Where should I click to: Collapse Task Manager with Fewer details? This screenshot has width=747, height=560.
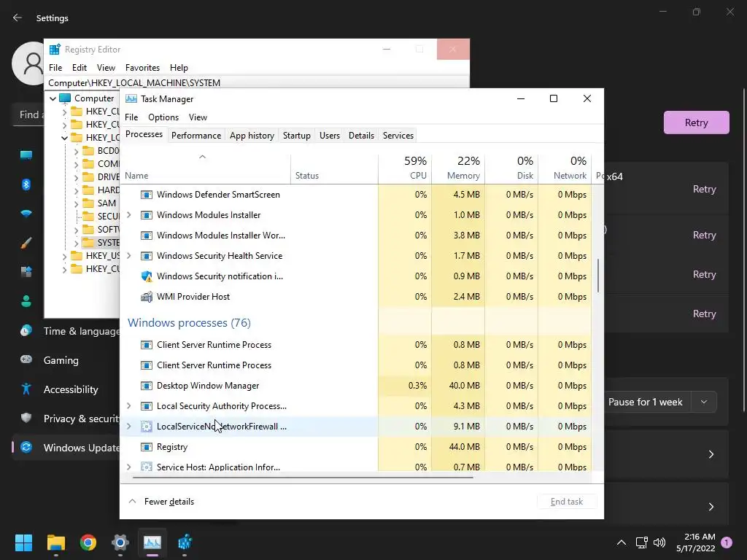(161, 502)
